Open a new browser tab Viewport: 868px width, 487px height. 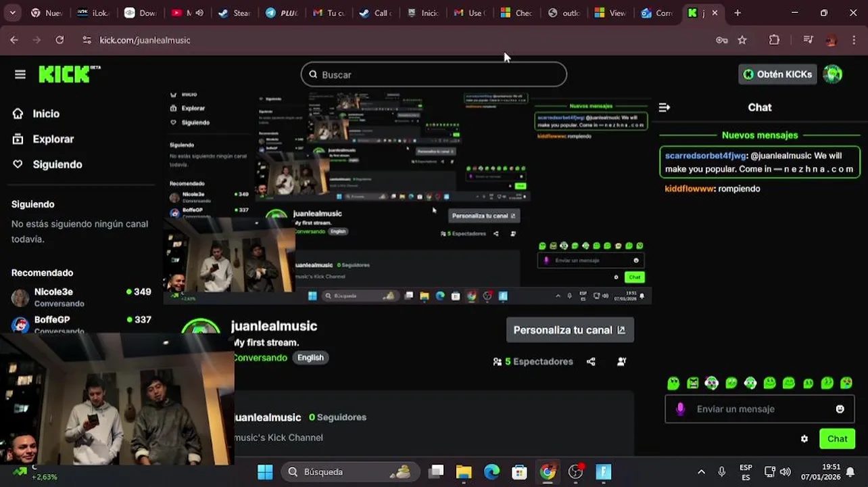click(738, 13)
